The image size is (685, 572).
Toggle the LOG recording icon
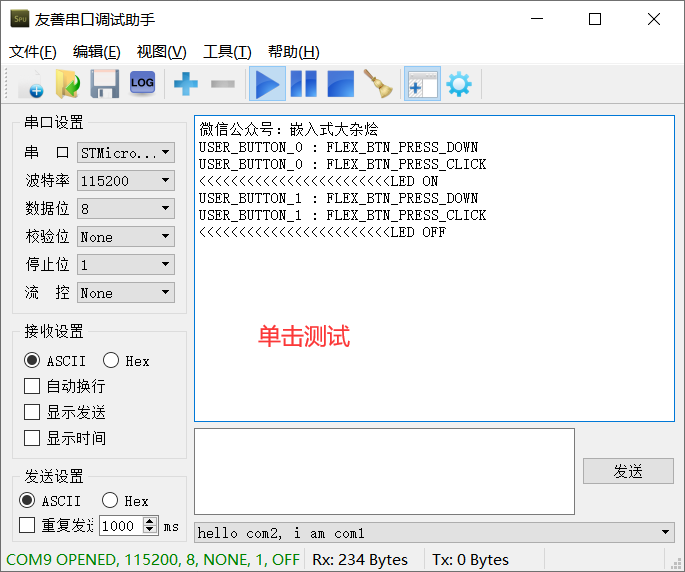point(142,83)
